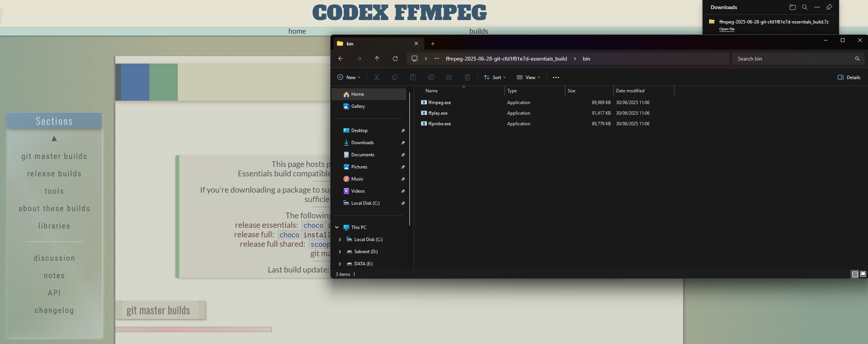Open the View dropdown

528,77
